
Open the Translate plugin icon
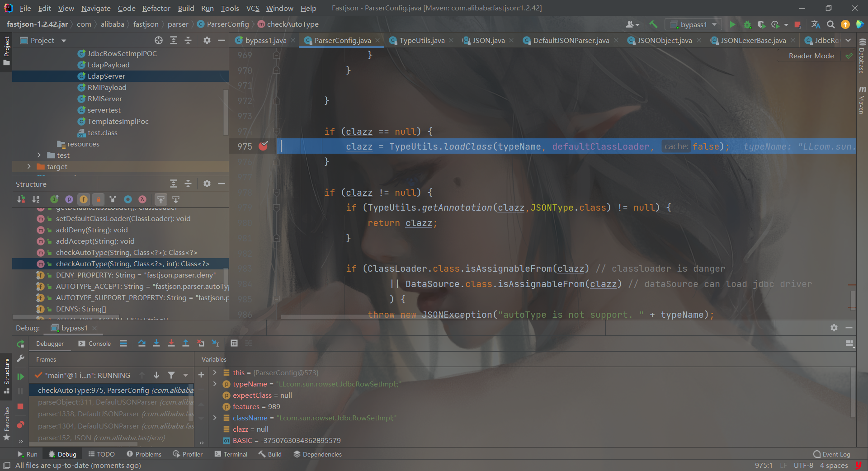pos(816,24)
